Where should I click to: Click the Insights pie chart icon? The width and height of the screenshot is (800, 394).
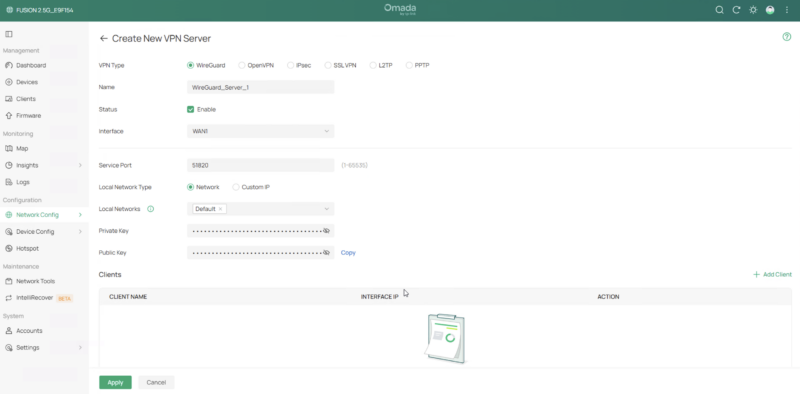9,165
